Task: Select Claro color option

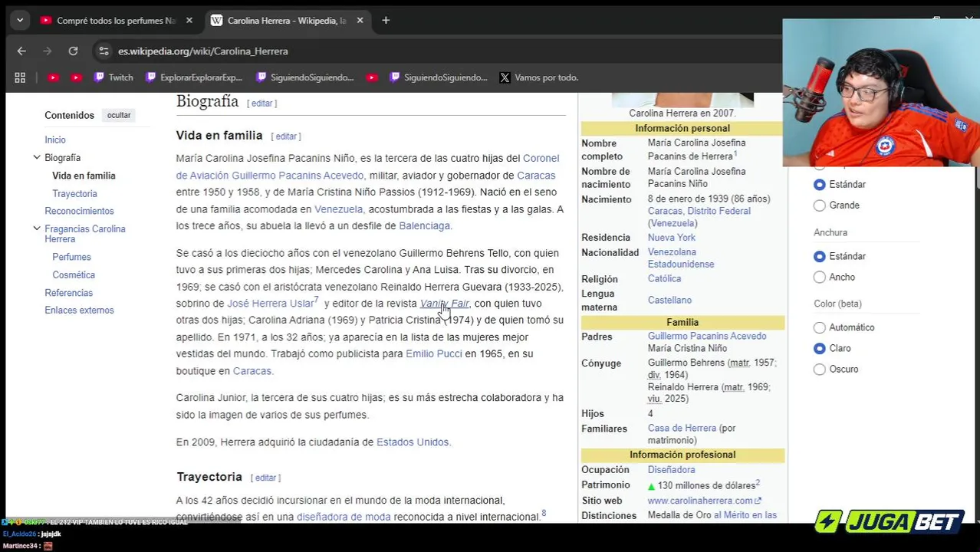Action: 820,348
